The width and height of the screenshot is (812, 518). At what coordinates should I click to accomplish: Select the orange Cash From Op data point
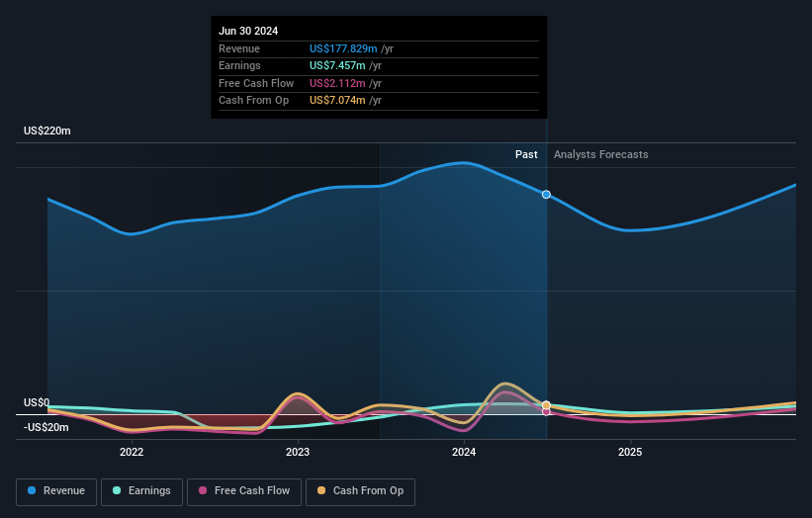[546, 405]
